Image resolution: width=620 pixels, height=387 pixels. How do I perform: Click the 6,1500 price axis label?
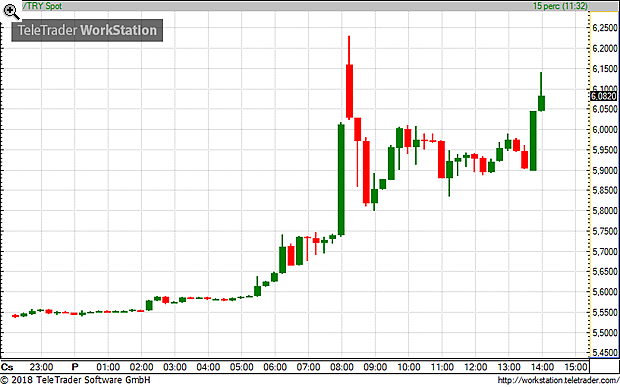605,69
